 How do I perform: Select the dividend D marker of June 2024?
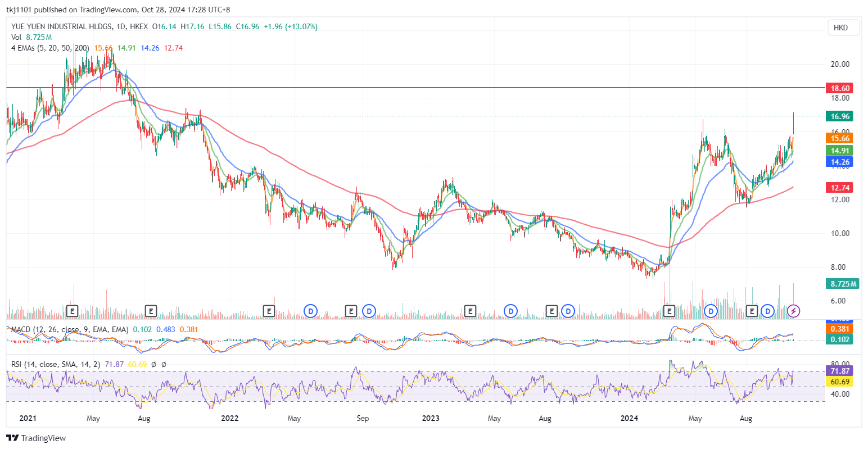point(711,310)
